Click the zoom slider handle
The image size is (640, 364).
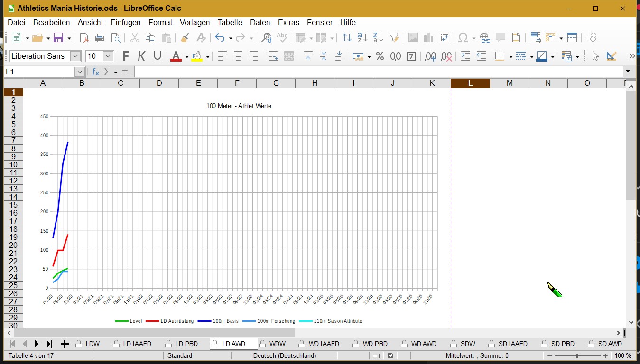click(577, 355)
